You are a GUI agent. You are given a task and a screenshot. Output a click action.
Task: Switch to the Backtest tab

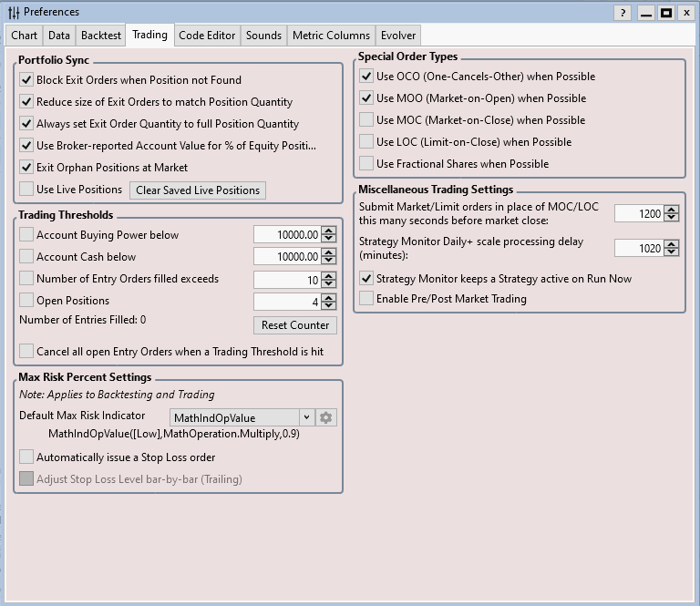100,36
